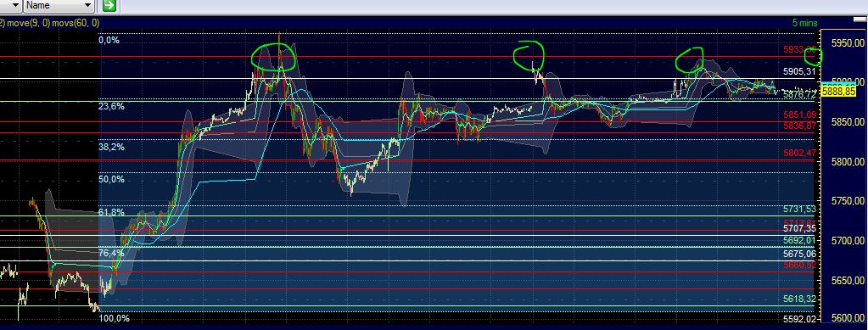The image size is (868, 330).
Task: Click the 5592,02 level value
Action: (x=799, y=319)
